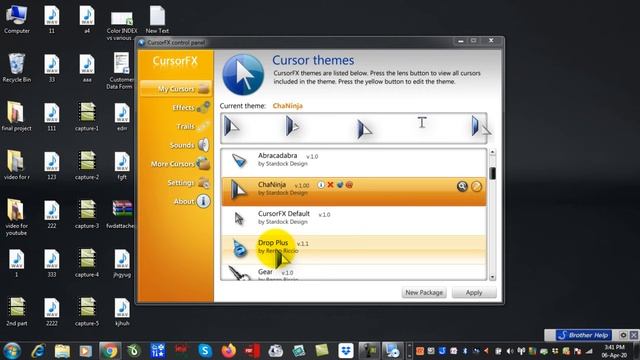
Task: Select the 2222 audio file on desktop
Action: 52,311
